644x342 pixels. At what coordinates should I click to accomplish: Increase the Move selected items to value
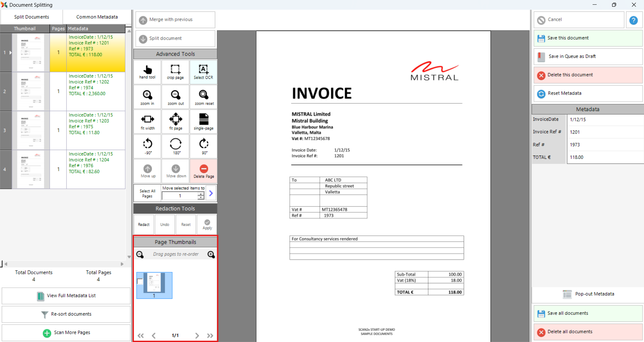point(201,194)
